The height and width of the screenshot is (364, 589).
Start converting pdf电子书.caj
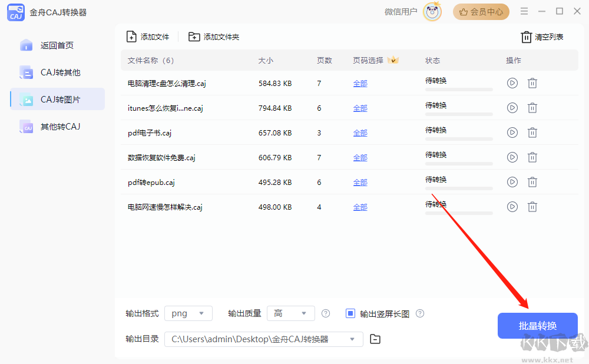512,133
